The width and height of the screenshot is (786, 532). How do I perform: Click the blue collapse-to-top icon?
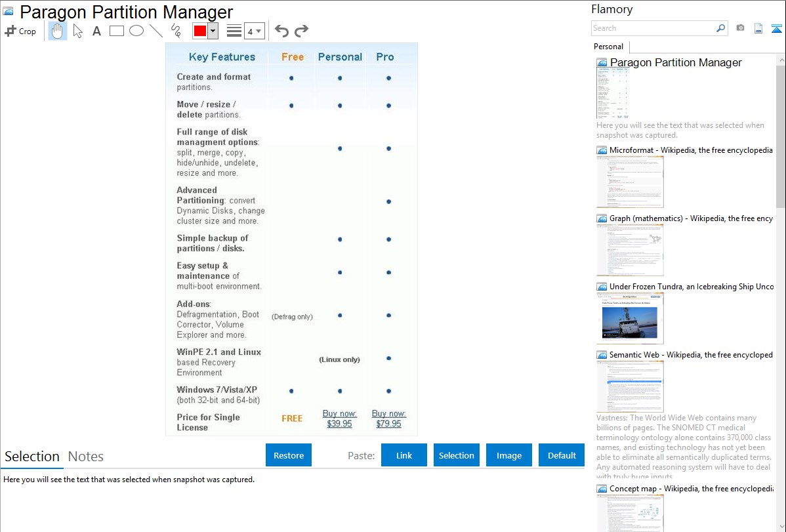coord(776,28)
